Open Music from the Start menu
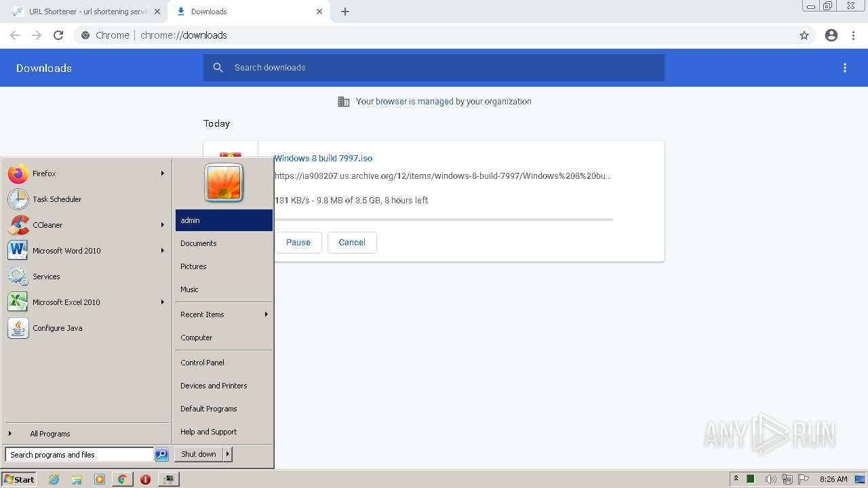Screen dimensions: 868x488 [224, 289]
